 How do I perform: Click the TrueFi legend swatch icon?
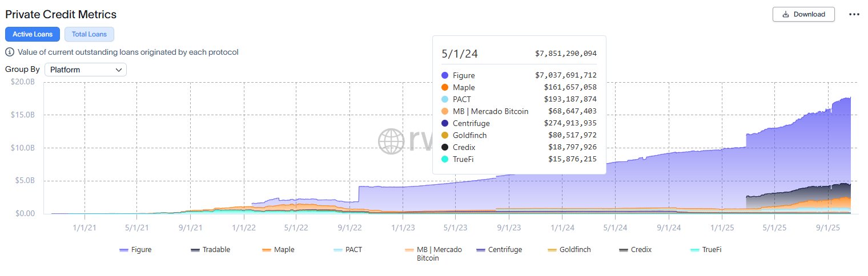tap(694, 250)
